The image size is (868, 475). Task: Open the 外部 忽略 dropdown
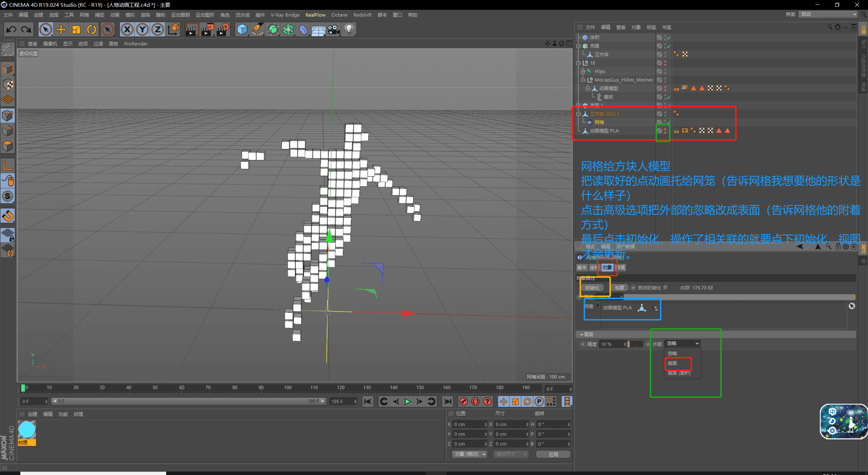683,344
